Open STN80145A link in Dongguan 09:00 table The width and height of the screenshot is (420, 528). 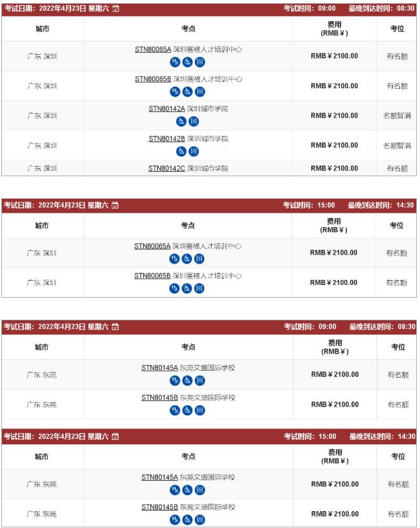[x=160, y=368]
